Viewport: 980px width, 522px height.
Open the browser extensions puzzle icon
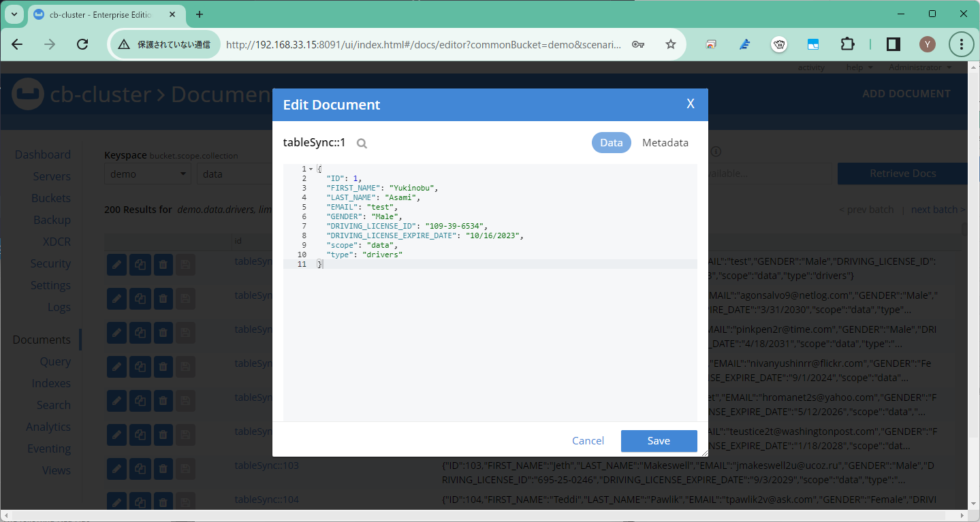pyautogui.click(x=847, y=44)
